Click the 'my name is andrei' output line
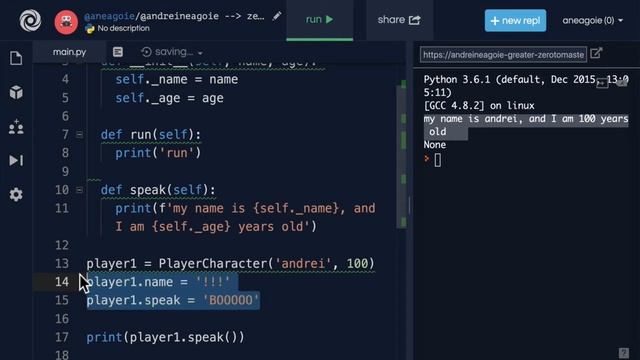This screenshot has width=640, height=360. 526,125
